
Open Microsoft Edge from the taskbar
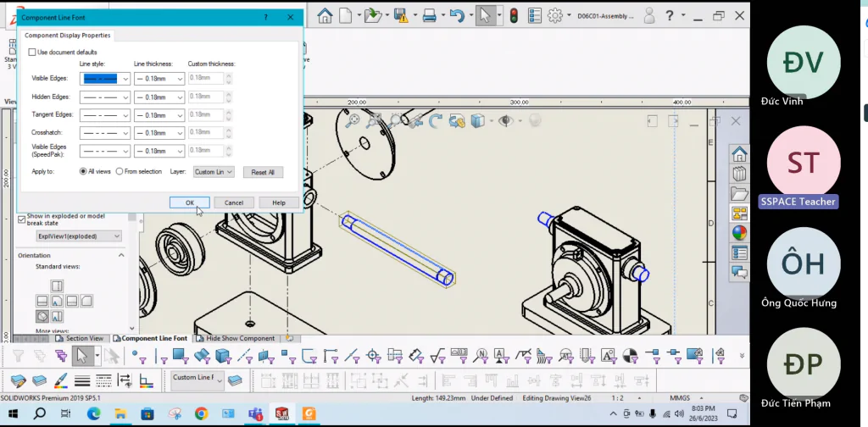click(93, 413)
